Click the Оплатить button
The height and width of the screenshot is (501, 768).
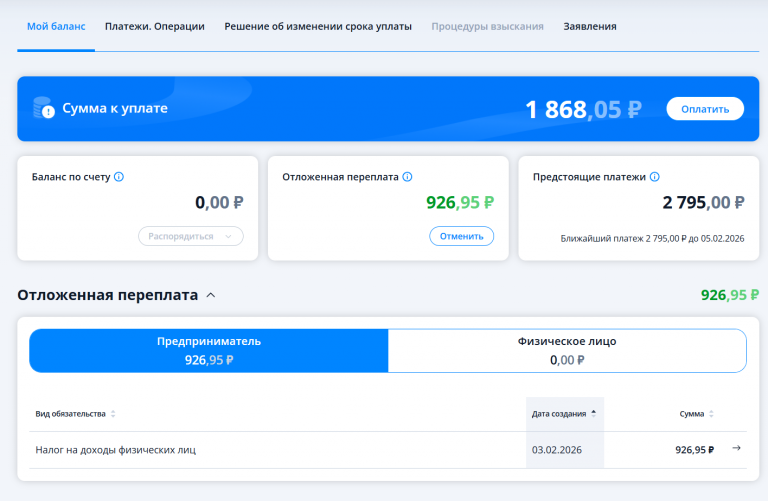(x=705, y=109)
